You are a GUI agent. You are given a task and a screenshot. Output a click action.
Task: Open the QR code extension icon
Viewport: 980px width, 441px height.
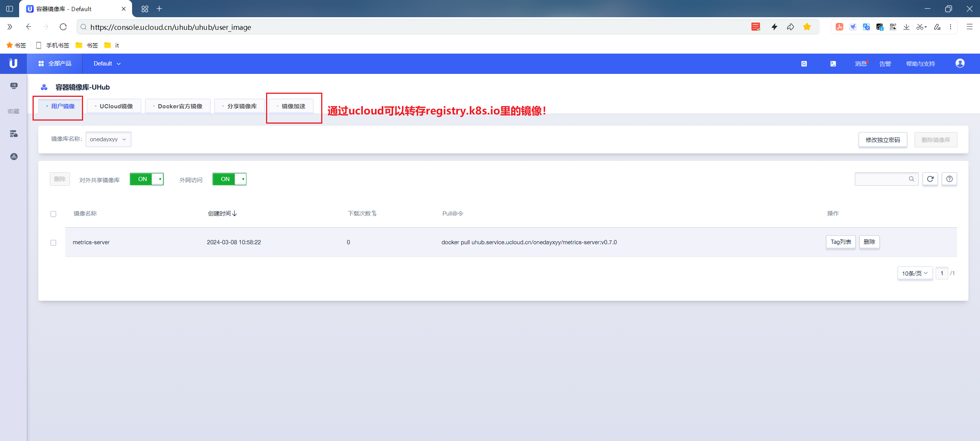(893, 27)
